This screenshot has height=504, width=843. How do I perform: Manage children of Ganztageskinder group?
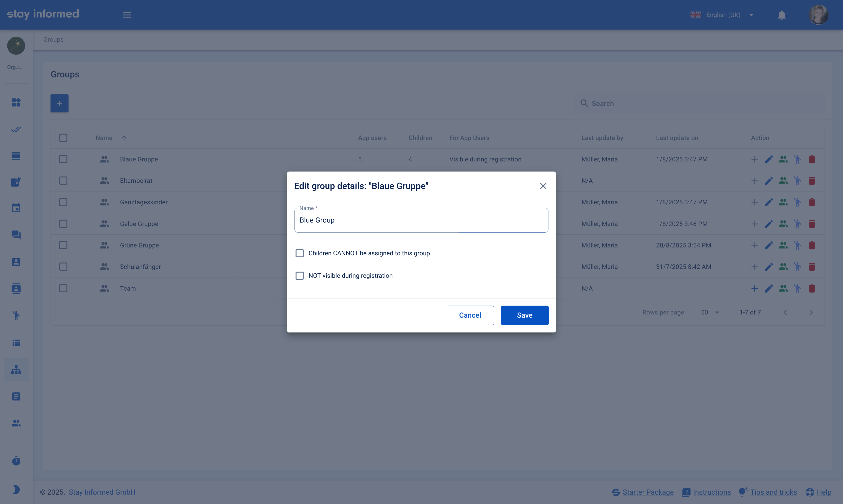797,202
